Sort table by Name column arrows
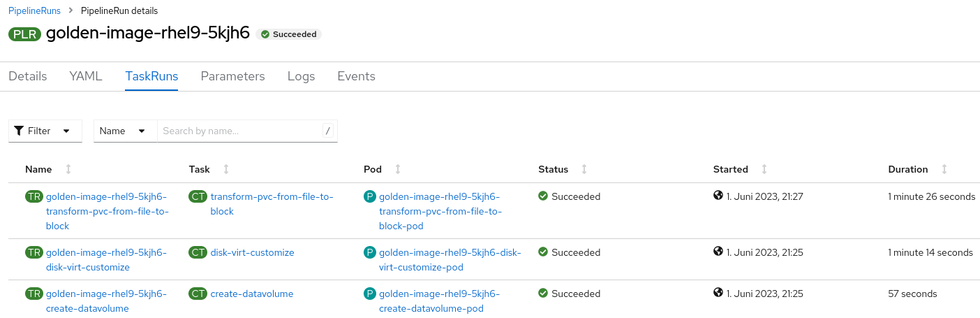This screenshot has width=980, height=318. click(68, 169)
